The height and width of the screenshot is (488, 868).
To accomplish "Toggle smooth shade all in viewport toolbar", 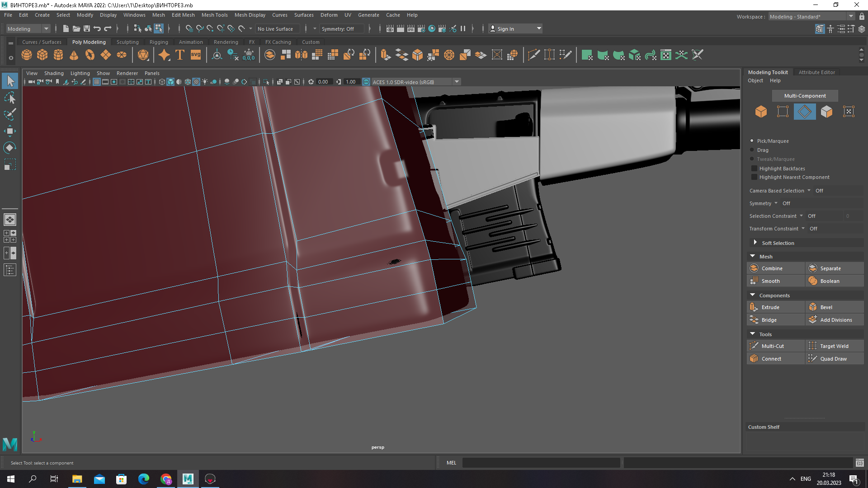I will pyautogui.click(x=170, y=82).
